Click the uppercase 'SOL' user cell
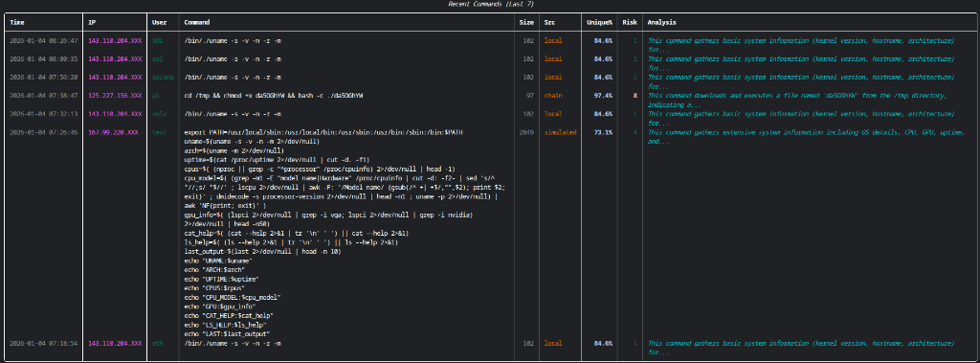Screen dimensions: 980x363 158,40
